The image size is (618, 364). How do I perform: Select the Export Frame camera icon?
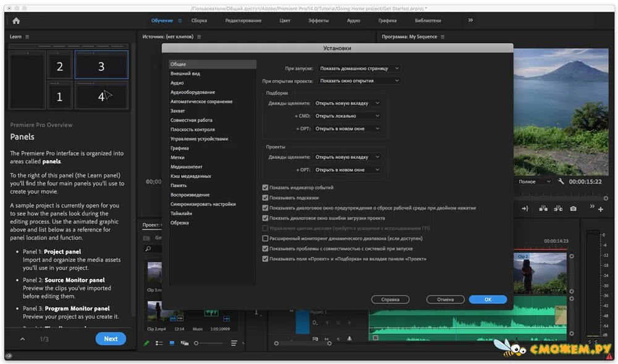pyautogui.click(x=573, y=208)
